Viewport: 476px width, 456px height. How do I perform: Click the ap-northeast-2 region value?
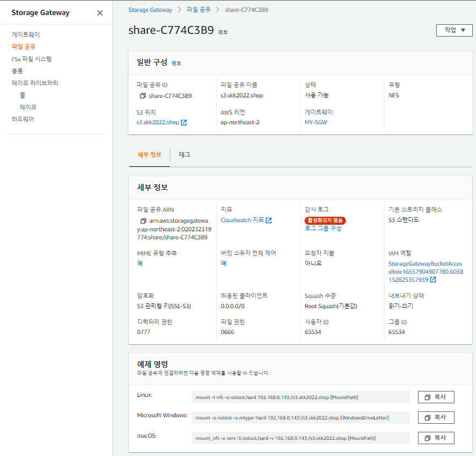coord(240,123)
